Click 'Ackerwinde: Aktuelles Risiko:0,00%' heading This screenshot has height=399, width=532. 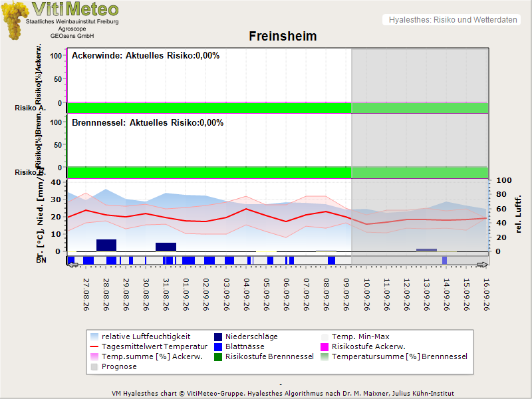(146, 56)
